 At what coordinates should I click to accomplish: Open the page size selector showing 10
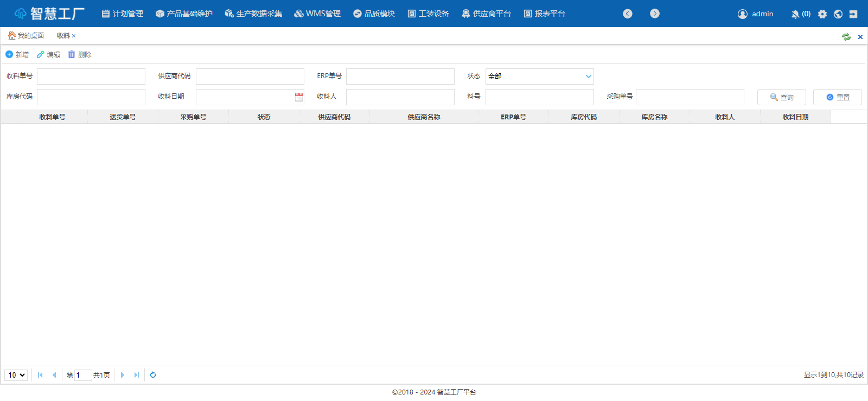coord(16,375)
